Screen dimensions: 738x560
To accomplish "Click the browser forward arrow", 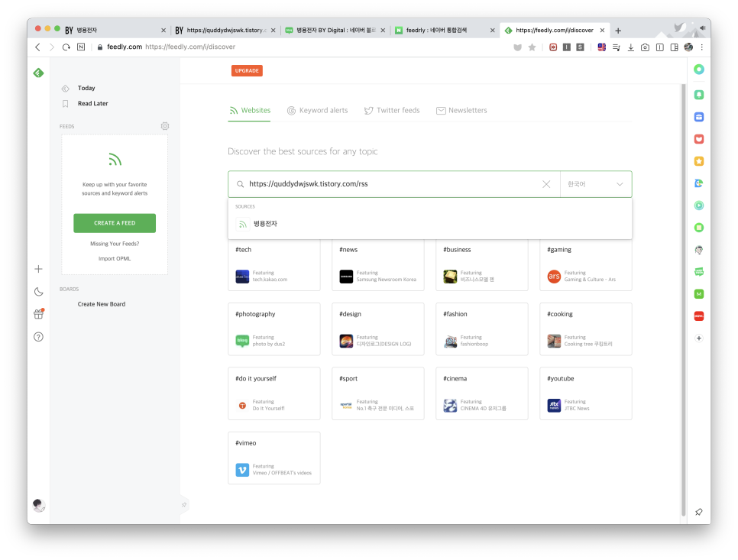I will pyautogui.click(x=52, y=47).
